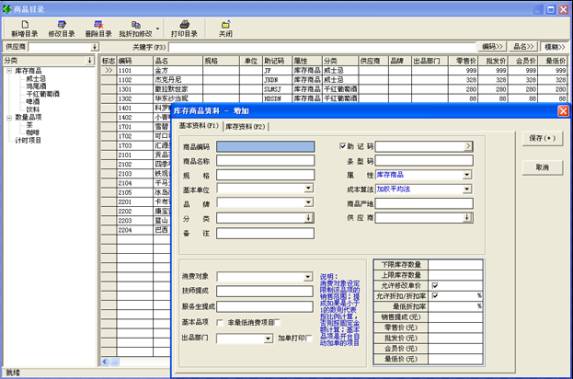573x379 pixels.
Task: Click the arrow button inside 助记码 field
Action: coord(468,147)
